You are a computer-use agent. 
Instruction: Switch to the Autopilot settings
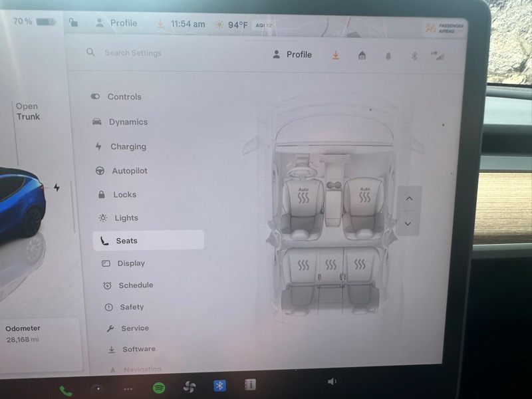coord(129,171)
